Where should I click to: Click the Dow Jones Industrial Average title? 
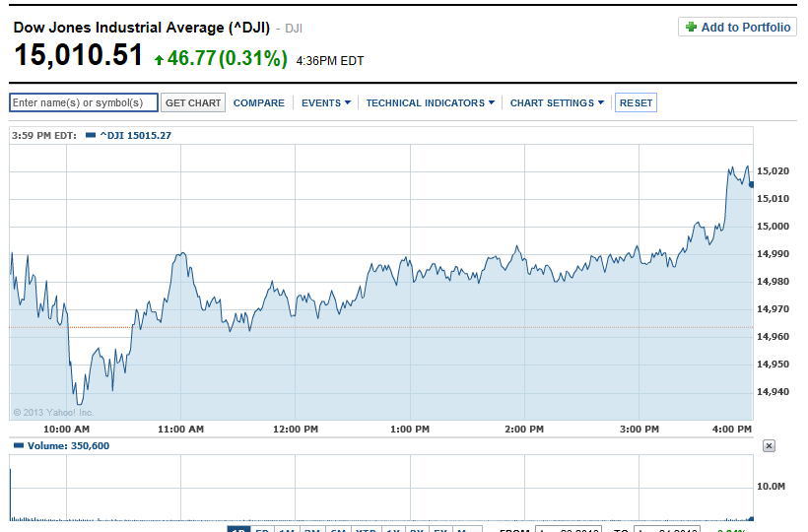[141, 28]
